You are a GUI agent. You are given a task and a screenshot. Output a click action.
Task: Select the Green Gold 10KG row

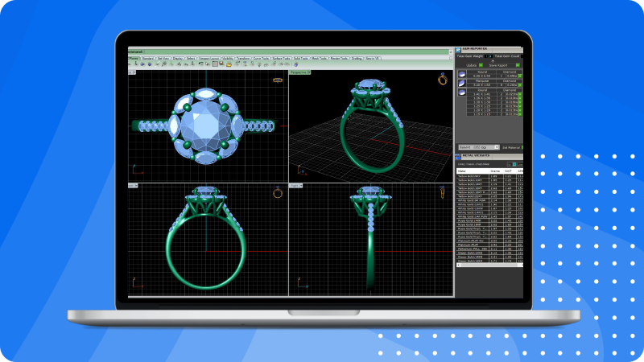coord(489,253)
